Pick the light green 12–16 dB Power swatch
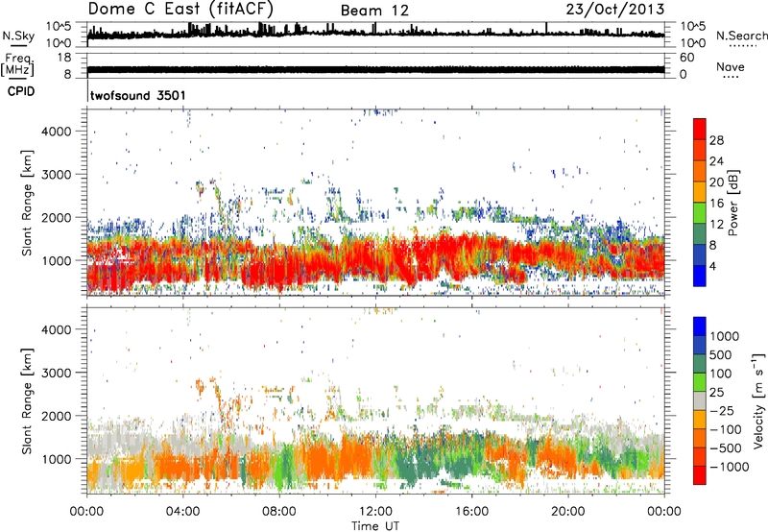This screenshot has width=768, height=532. pyautogui.click(x=700, y=212)
